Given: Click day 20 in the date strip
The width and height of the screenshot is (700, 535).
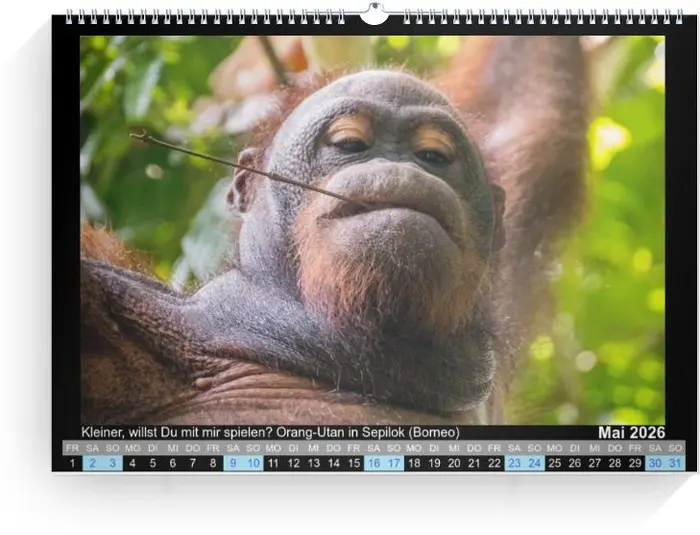Looking at the screenshot, I should coord(454,463).
